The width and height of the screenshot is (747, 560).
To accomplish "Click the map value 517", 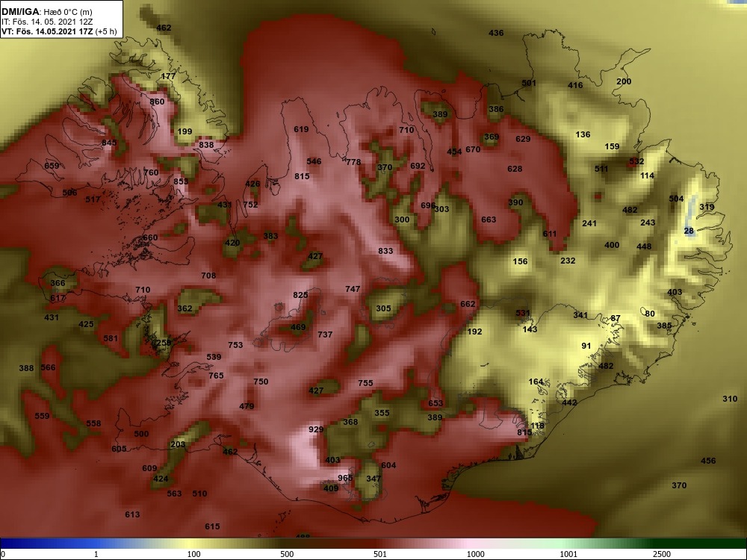I will tap(93, 199).
